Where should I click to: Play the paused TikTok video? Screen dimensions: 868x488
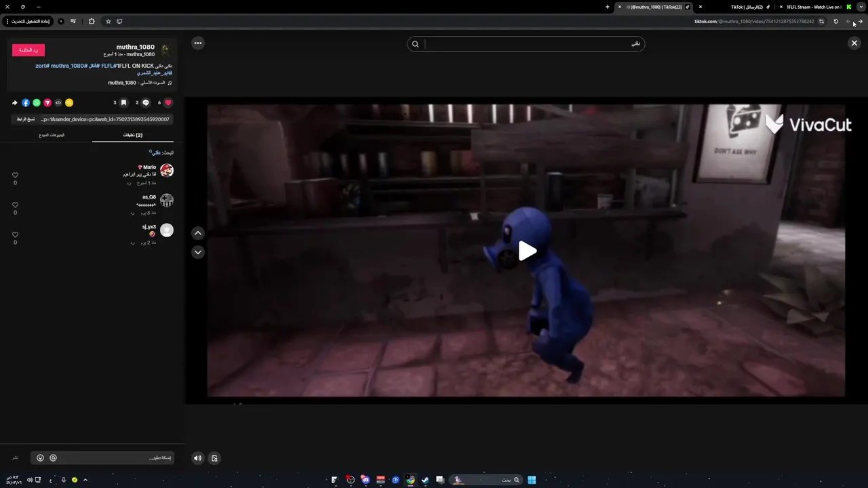tap(528, 251)
